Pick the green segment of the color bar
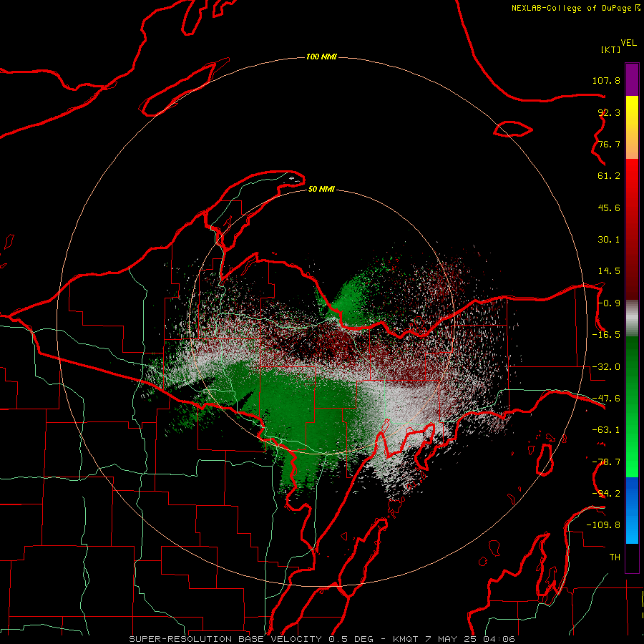Image resolution: width=644 pixels, height=644 pixels. 632,406
